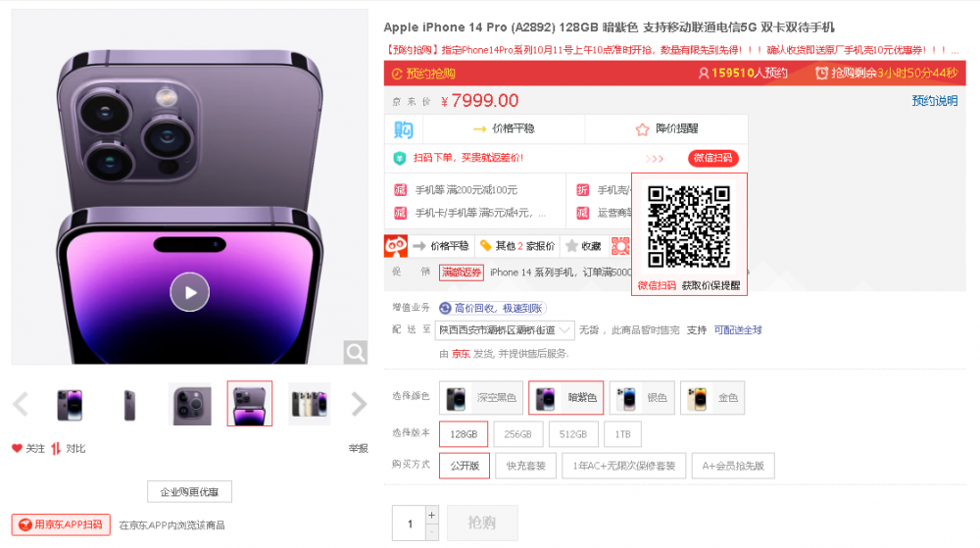Select the 256GB storage version
The width and height of the screenshot is (980, 548).
[x=517, y=434]
